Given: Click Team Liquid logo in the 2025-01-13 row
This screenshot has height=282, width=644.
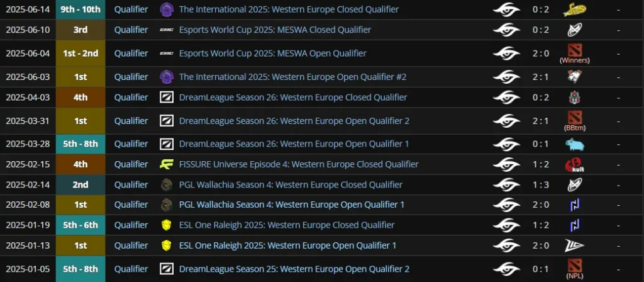Looking at the screenshot, I should 575,245.
